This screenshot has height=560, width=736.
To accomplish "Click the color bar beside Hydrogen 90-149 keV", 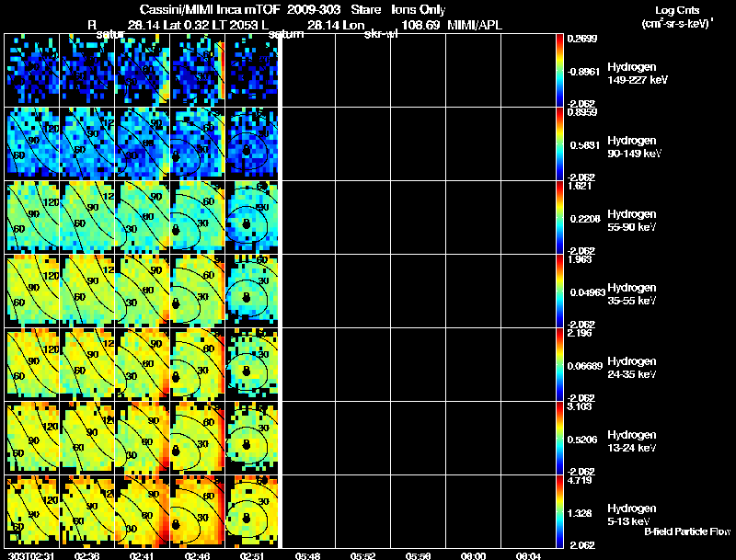I will click(x=559, y=144).
